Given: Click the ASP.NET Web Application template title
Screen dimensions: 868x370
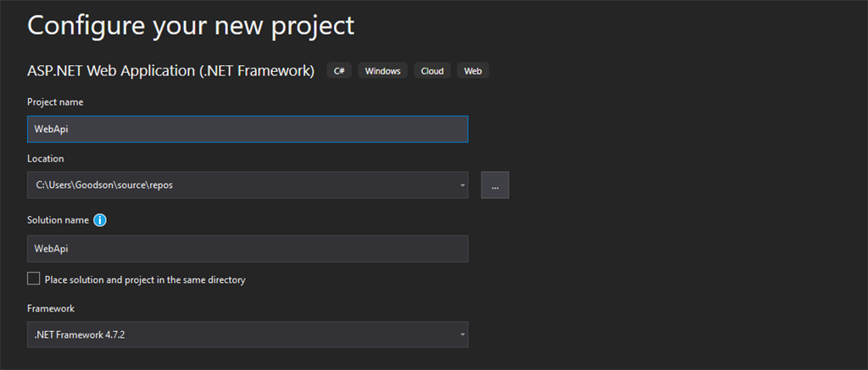Looking at the screenshot, I should click(170, 71).
